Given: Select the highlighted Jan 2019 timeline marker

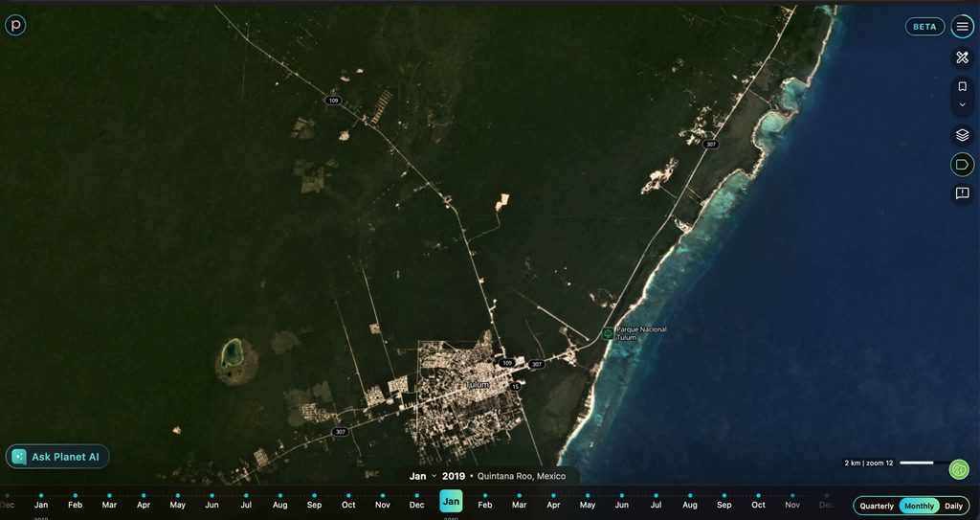Looking at the screenshot, I should [451, 501].
